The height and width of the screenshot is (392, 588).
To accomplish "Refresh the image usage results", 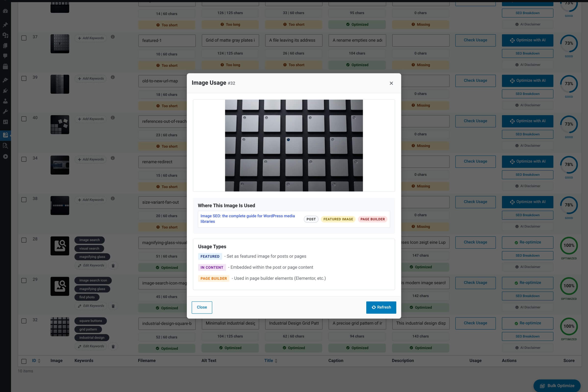I will [x=381, y=307].
